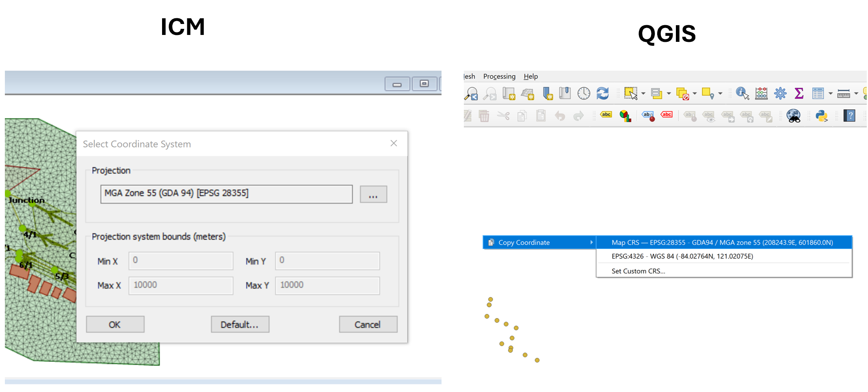Open the select features tool dropdown arrow
The width and height of the screenshot is (868, 392).
pos(643,93)
